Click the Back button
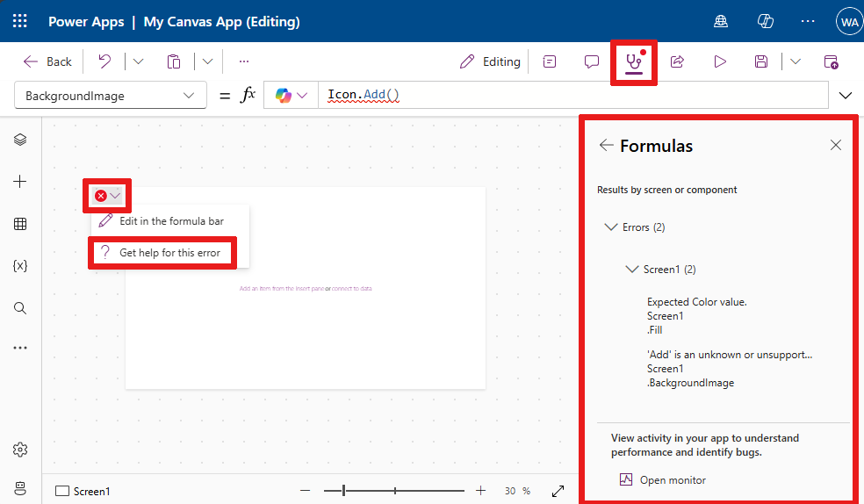This screenshot has height=504, width=864. (x=48, y=61)
